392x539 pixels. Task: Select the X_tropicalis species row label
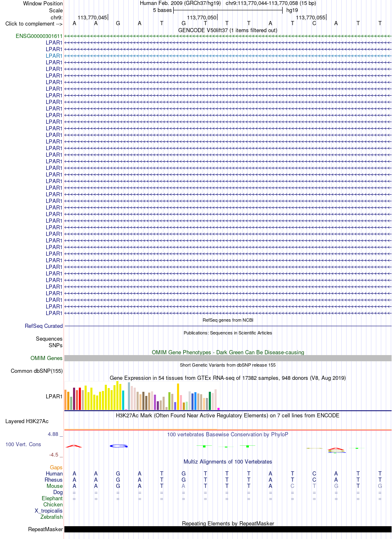(49, 511)
